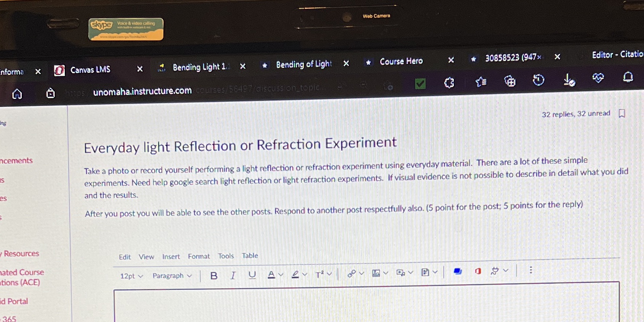This screenshot has width=644, height=322.
Task: View site security lock information
Action: pyautogui.click(x=50, y=93)
